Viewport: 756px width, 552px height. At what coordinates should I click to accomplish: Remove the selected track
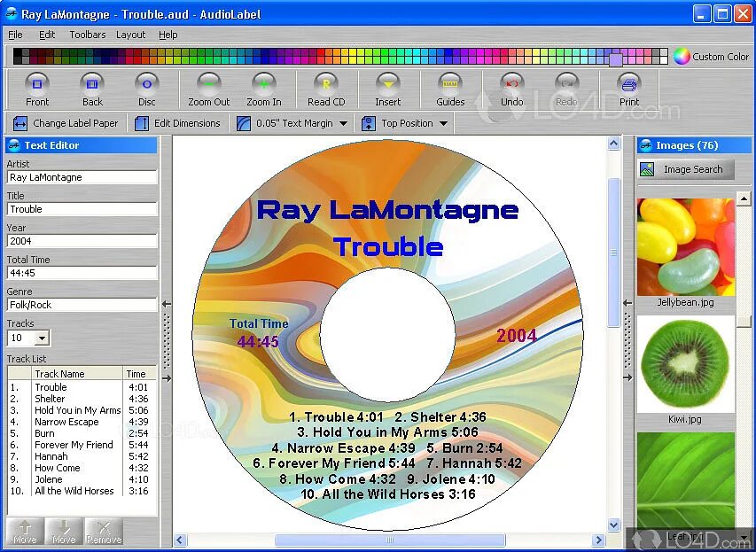[104, 532]
